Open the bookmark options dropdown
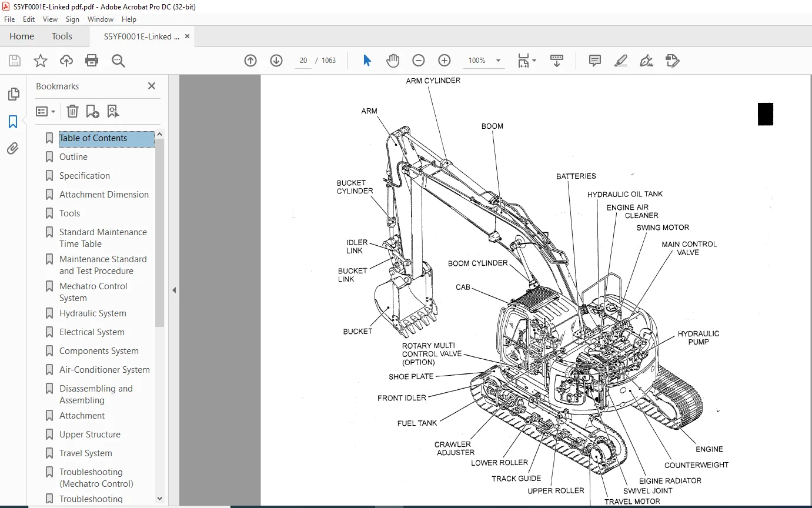Image resolution: width=812 pixels, height=508 pixels. tap(46, 111)
